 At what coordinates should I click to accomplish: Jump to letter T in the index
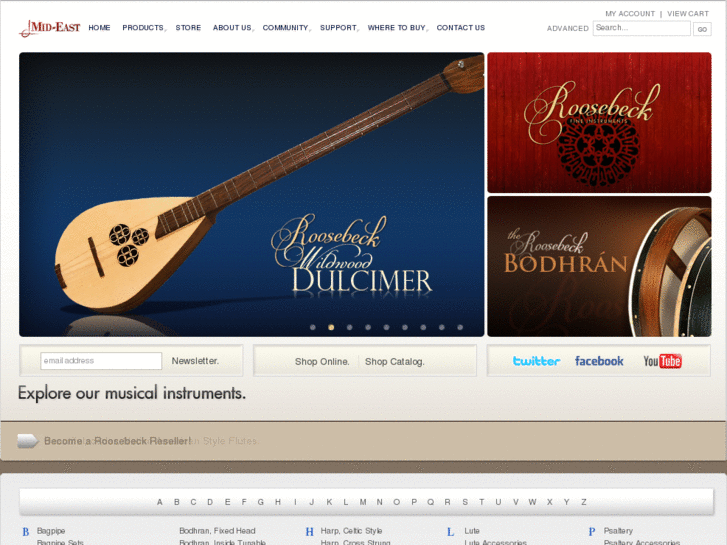pyautogui.click(x=482, y=502)
